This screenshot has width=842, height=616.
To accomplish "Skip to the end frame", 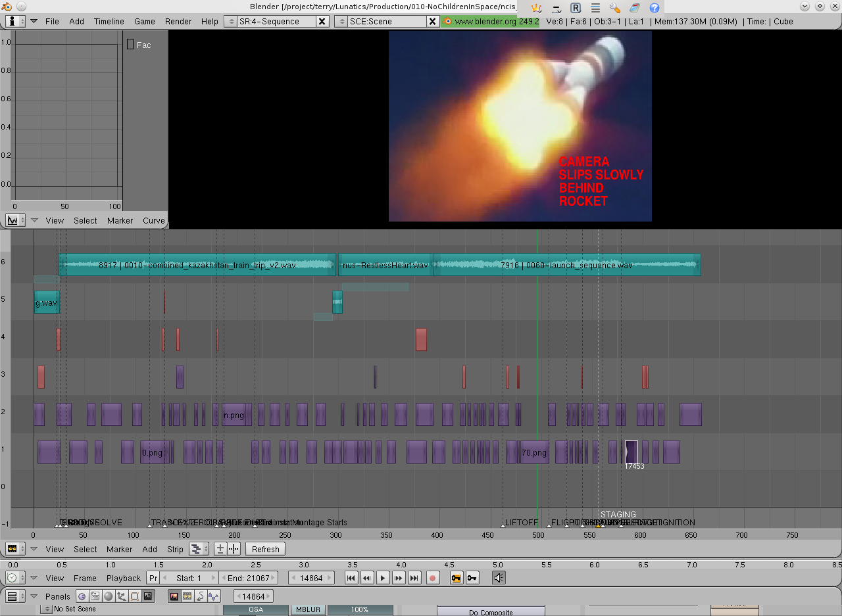I will pyautogui.click(x=414, y=578).
